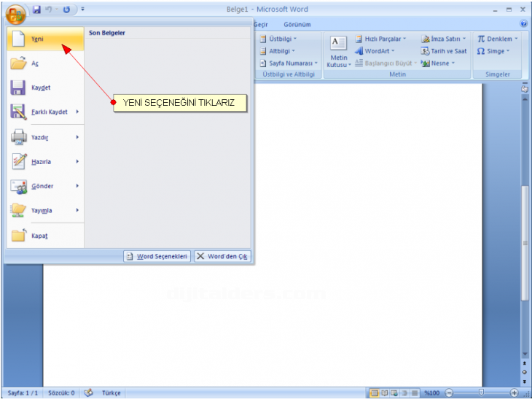Click the previous page double-arrow button
The width and height of the screenshot is (532, 399).
tap(525, 363)
